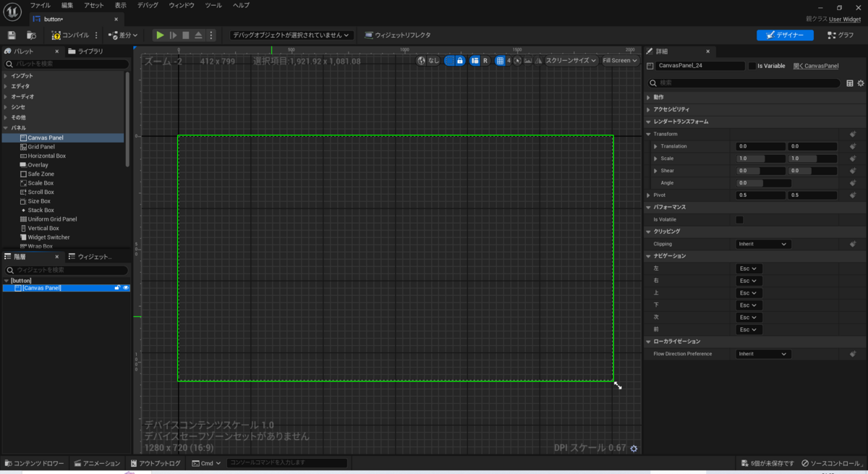Screen dimensions: 868x474
Task: Open the Clipping Inherit dropdown
Action: 763,244
